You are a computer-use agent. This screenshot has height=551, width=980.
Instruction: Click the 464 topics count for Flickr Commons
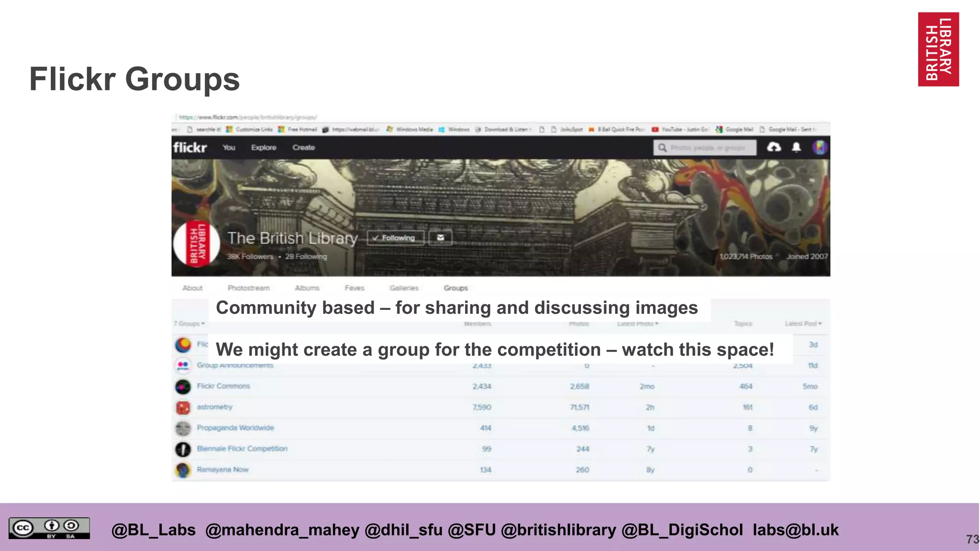click(x=746, y=386)
